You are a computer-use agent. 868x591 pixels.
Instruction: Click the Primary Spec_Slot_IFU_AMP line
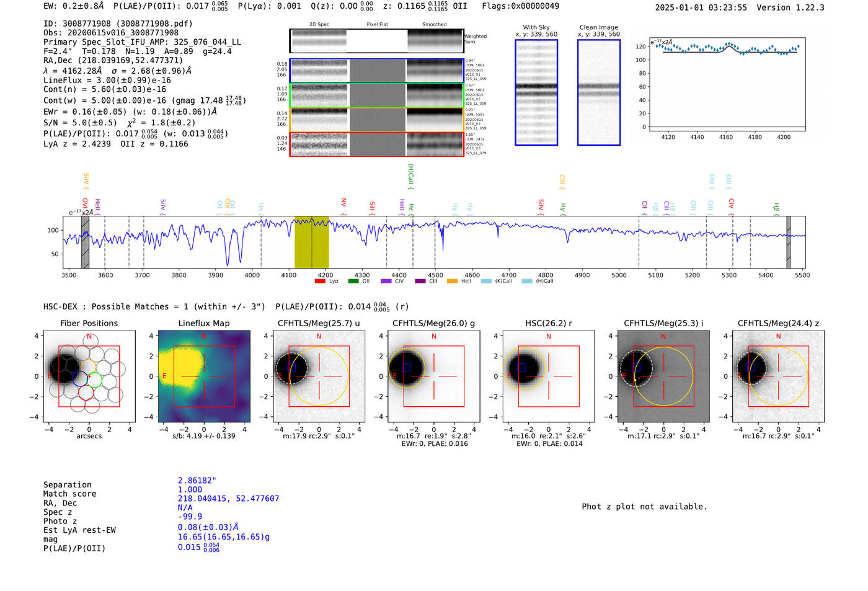142,42
